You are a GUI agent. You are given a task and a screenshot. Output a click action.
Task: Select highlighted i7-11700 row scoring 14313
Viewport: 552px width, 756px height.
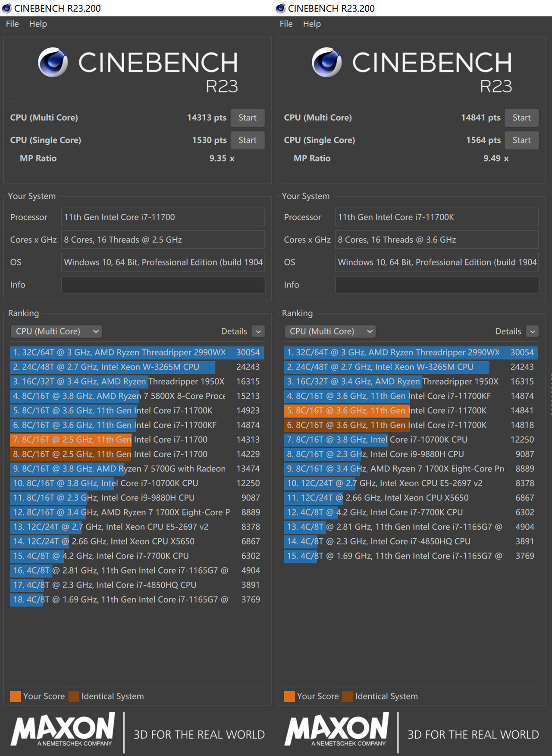[x=137, y=440]
